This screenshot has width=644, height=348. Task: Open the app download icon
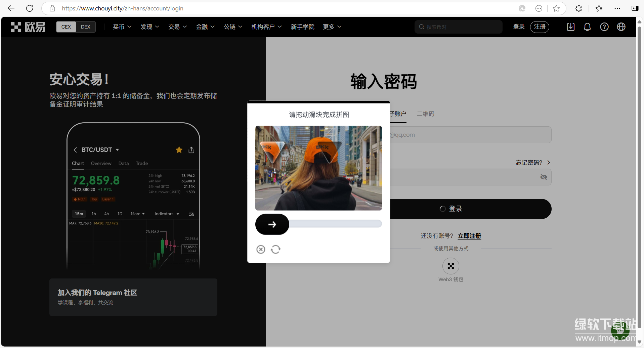point(571,27)
